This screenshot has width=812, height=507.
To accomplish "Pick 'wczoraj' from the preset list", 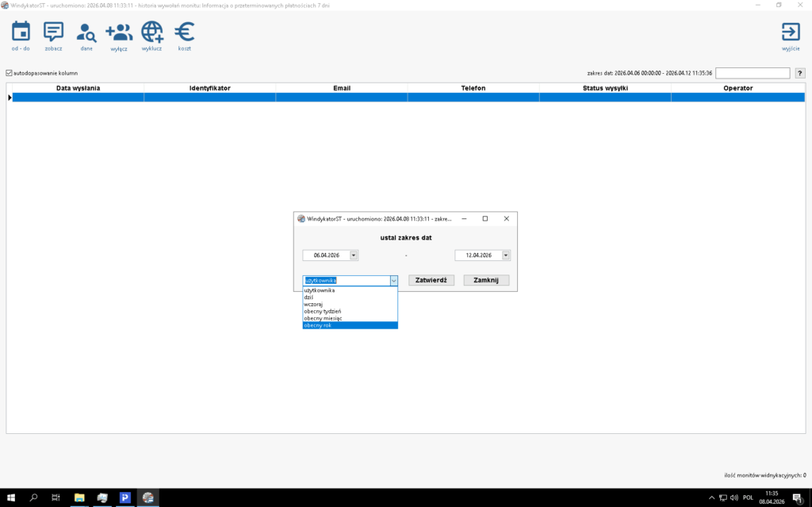I will point(350,304).
